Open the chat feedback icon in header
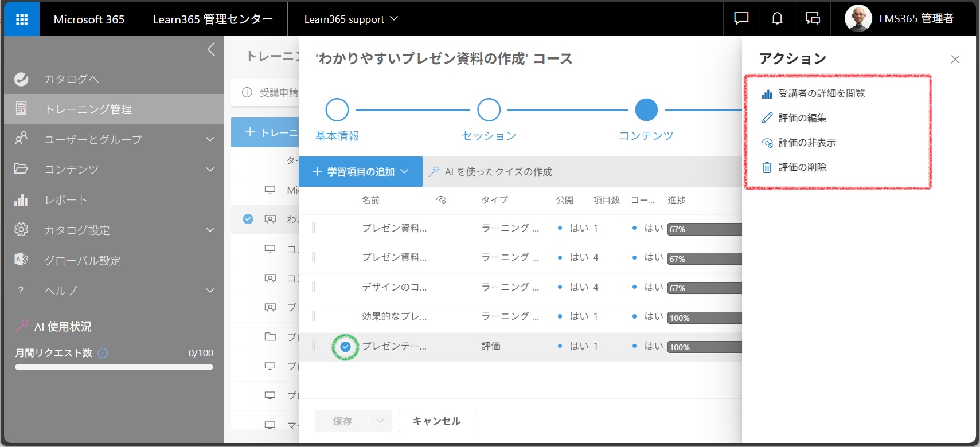 coord(741,19)
